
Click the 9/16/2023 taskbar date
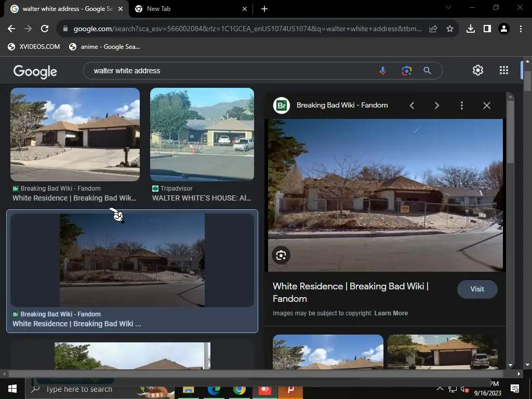tap(487, 393)
